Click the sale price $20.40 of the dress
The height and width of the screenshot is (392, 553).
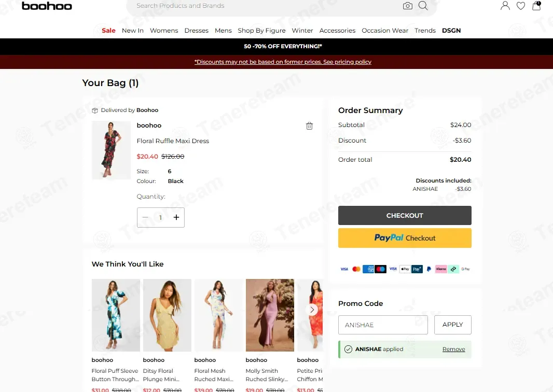pyautogui.click(x=147, y=157)
